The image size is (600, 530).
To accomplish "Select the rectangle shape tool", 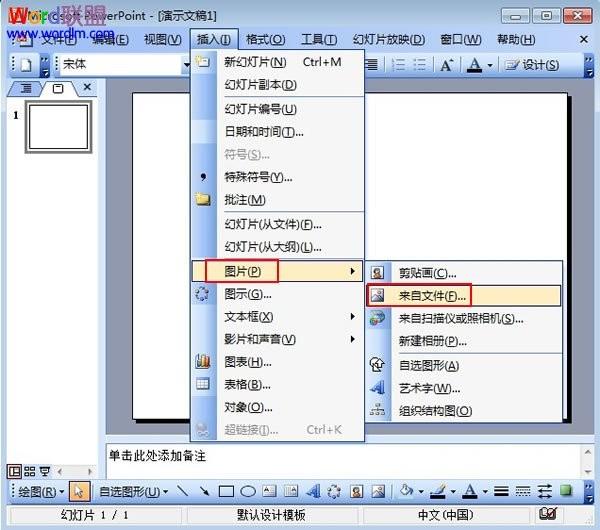I will coord(226,491).
